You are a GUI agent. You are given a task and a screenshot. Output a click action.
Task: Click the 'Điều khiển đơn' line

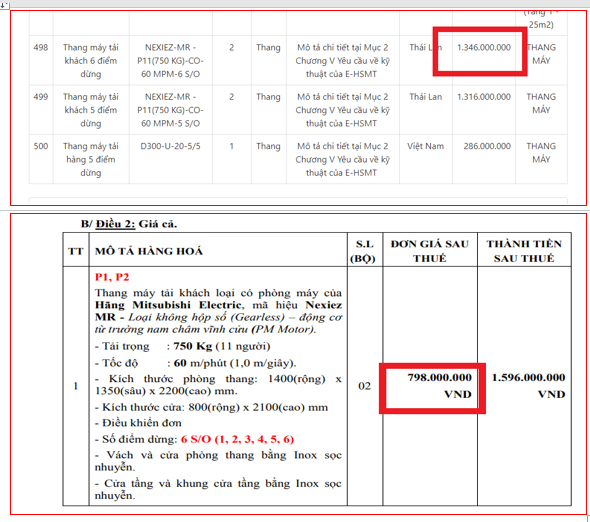coord(138,423)
